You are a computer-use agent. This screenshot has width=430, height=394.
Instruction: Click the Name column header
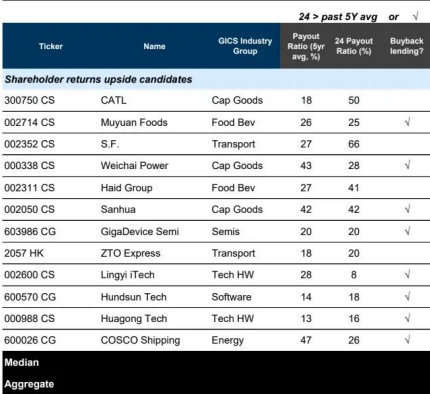pyautogui.click(x=154, y=46)
